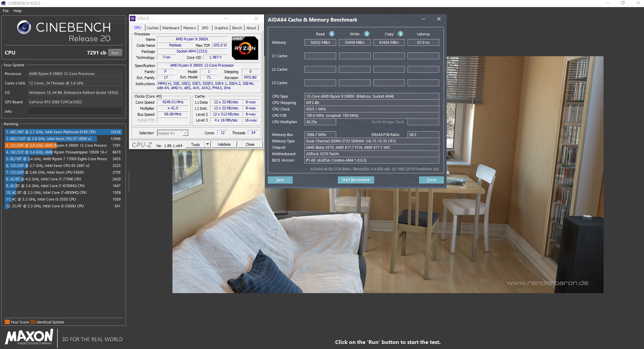Restore down the Cinebench main window

pyautogui.click(x=623, y=3)
